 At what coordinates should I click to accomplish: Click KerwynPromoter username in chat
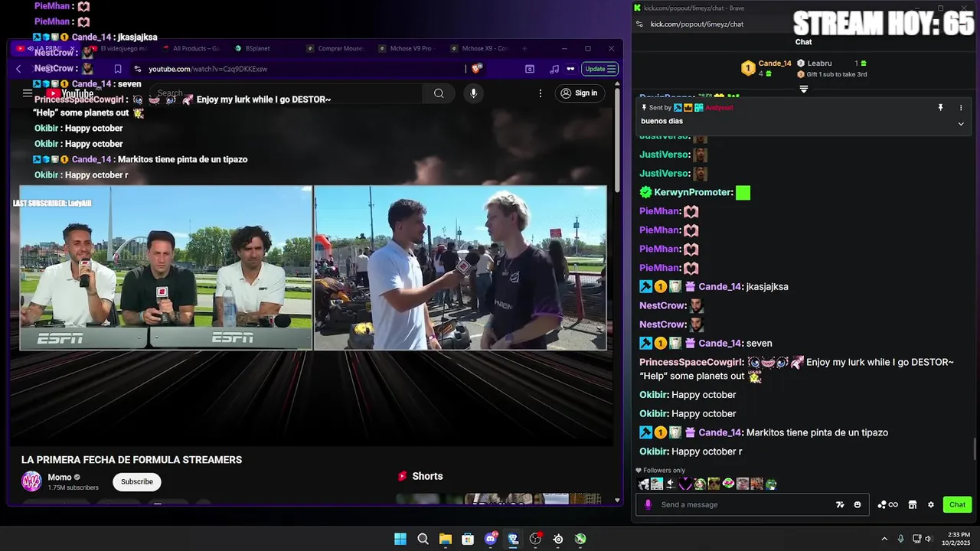pos(693,192)
